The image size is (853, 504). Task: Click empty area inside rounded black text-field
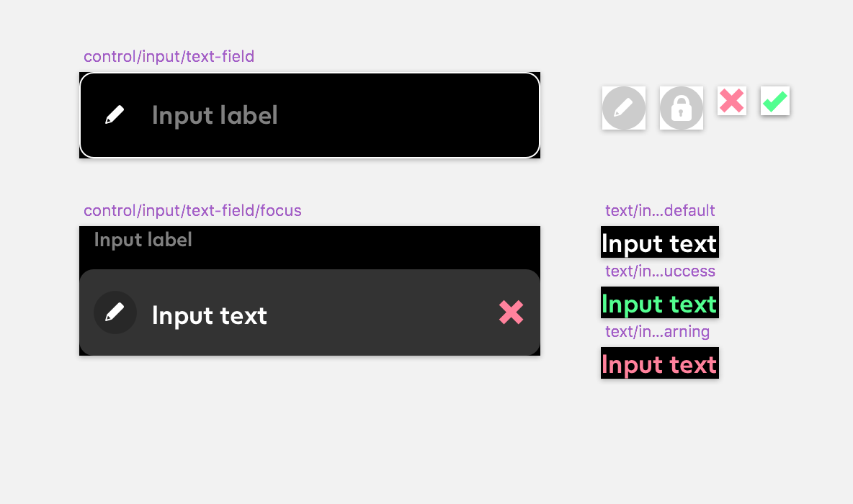pos(408,115)
